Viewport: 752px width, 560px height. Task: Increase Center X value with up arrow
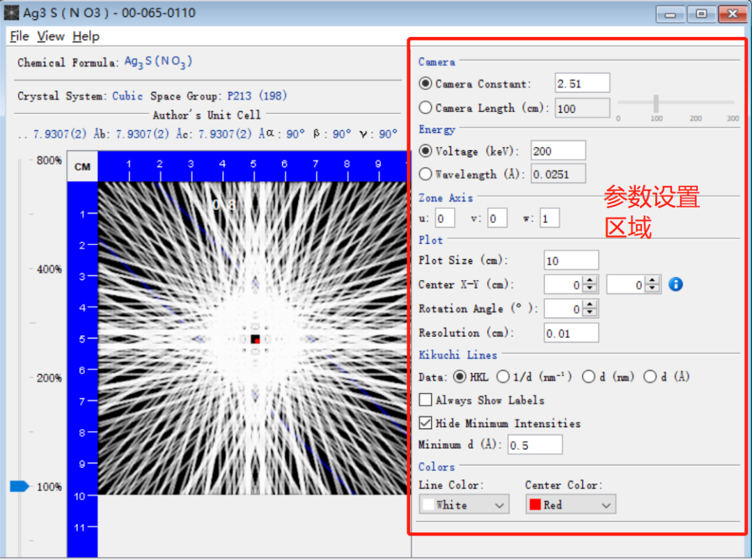click(590, 280)
